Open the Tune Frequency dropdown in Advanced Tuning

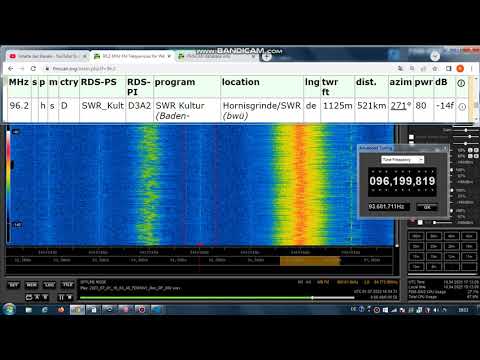coord(402,160)
